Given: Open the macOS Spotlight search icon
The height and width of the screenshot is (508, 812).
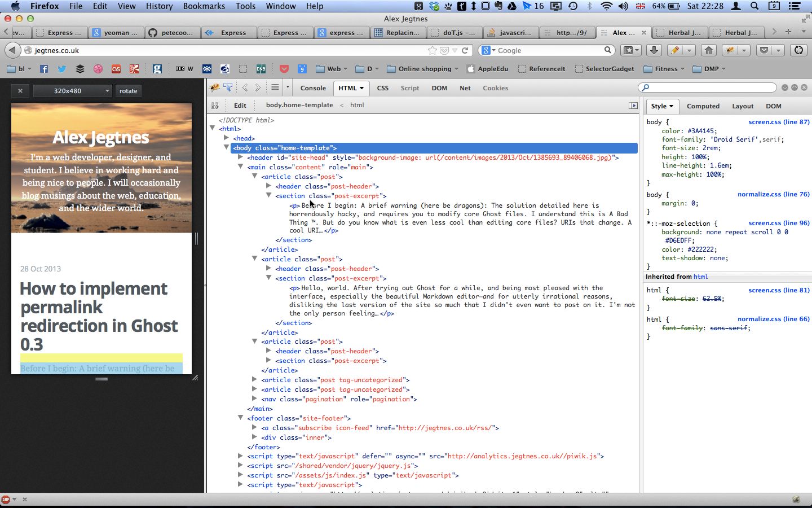Looking at the screenshot, I should click(754, 6).
